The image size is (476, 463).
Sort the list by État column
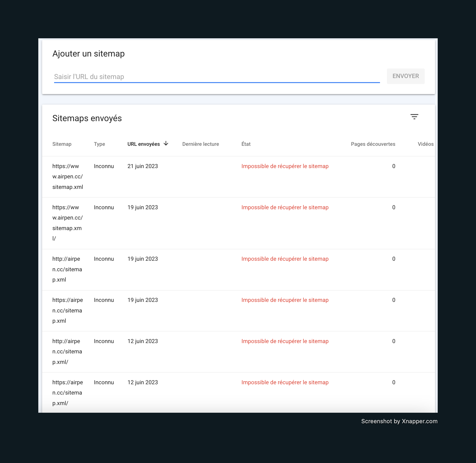tap(246, 144)
